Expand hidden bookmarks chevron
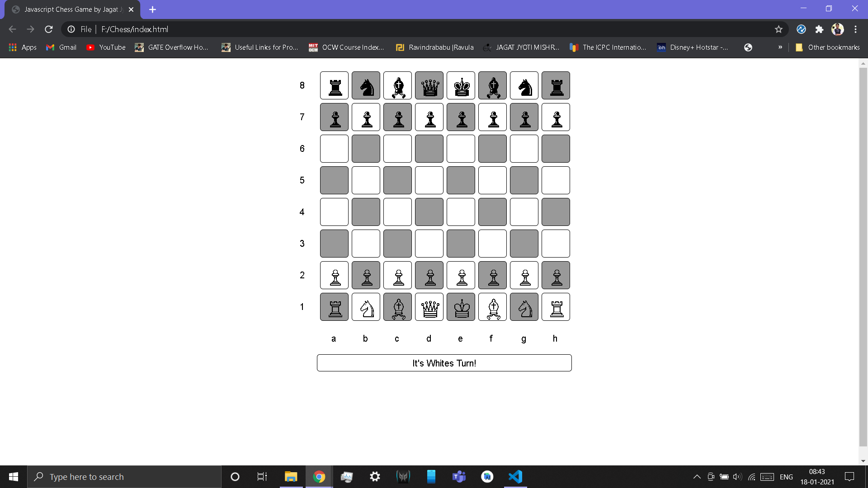 pyautogui.click(x=780, y=47)
